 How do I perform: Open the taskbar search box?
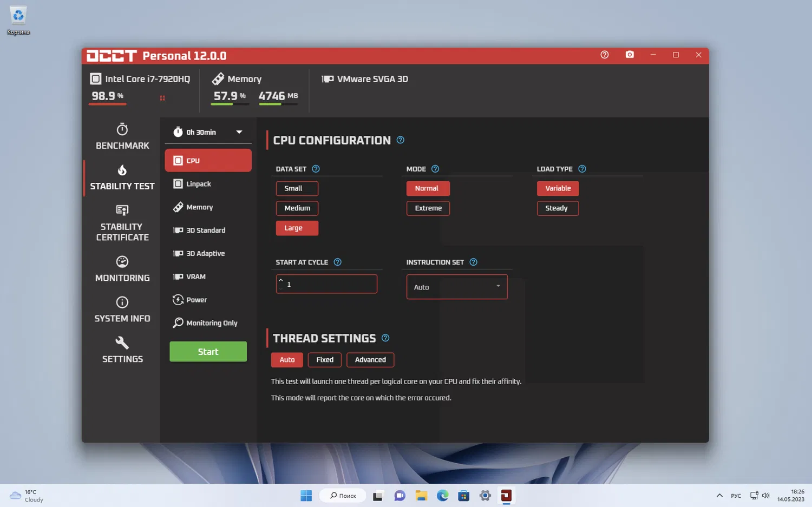343,496
